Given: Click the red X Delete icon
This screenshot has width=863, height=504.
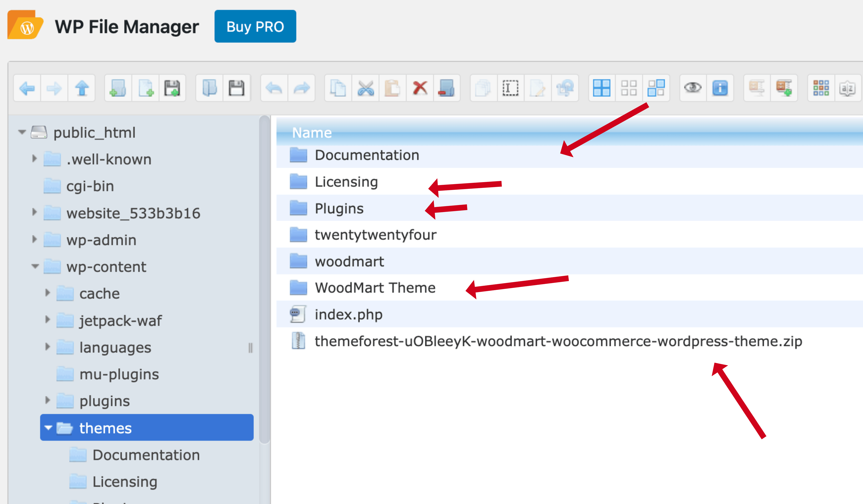Looking at the screenshot, I should 420,88.
